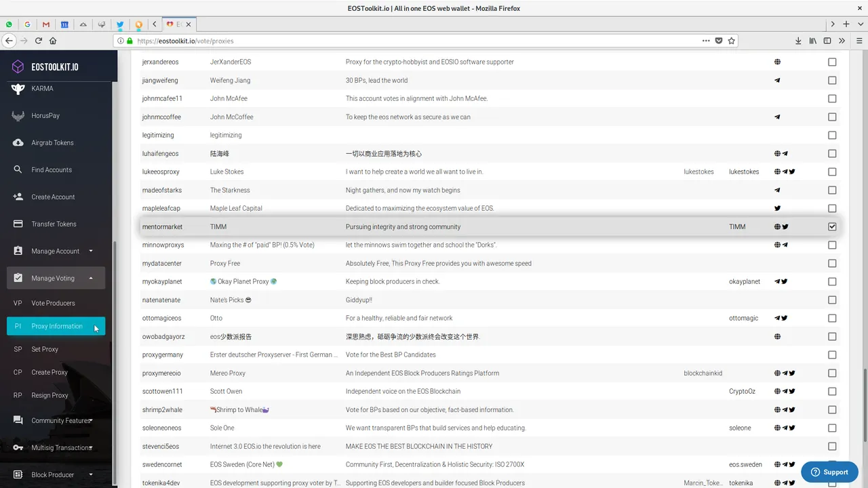This screenshot has height=488, width=868.
Task: Open a new browser tab
Action: 846,24
